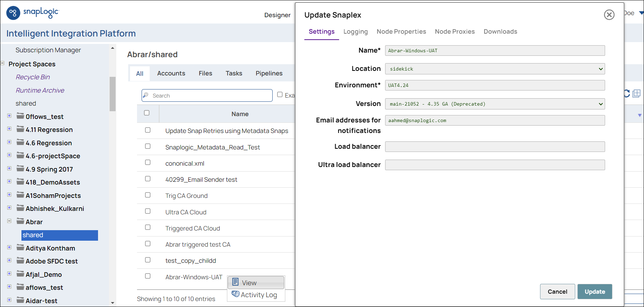644x307 pixels.
Task: Click the magnifier icon in Search box
Action: 146,95
